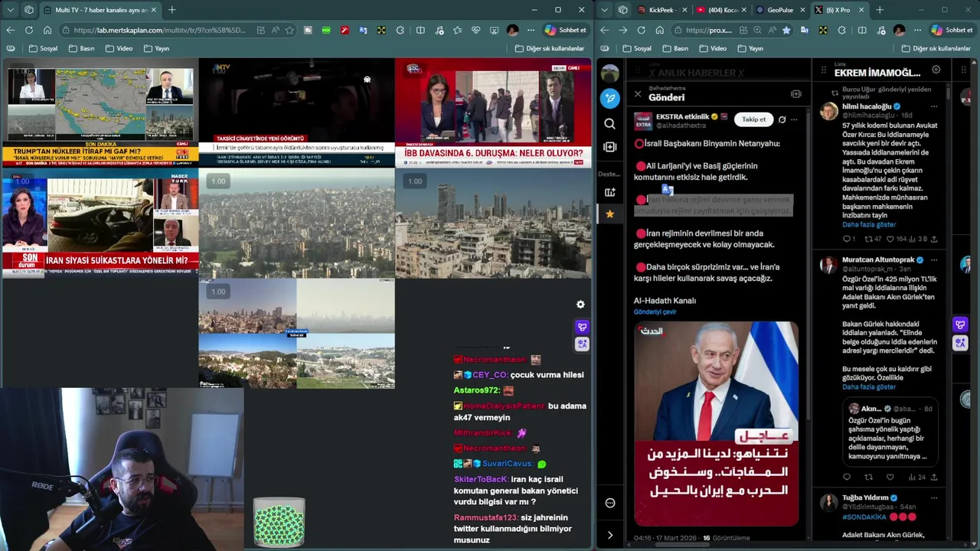Open X Pro profile avatar at sidebar top

click(609, 73)
